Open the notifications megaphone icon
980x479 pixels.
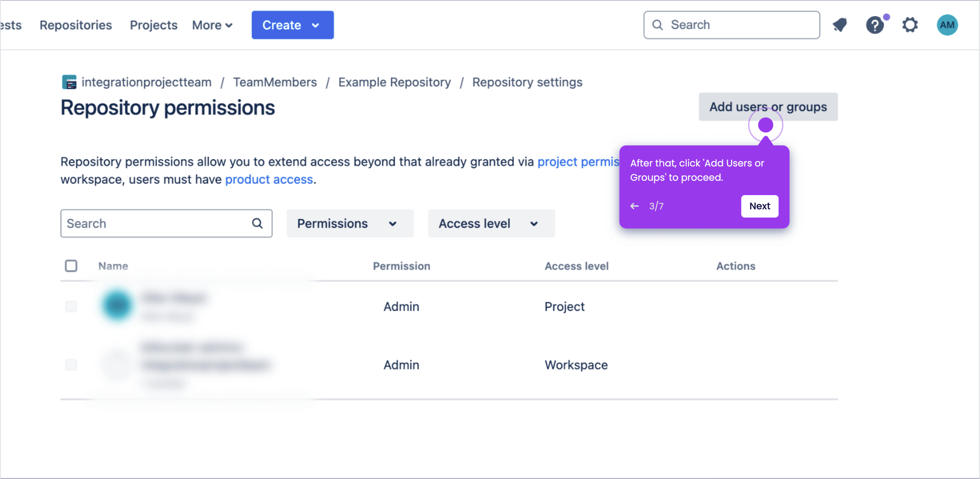pos(839,25)
